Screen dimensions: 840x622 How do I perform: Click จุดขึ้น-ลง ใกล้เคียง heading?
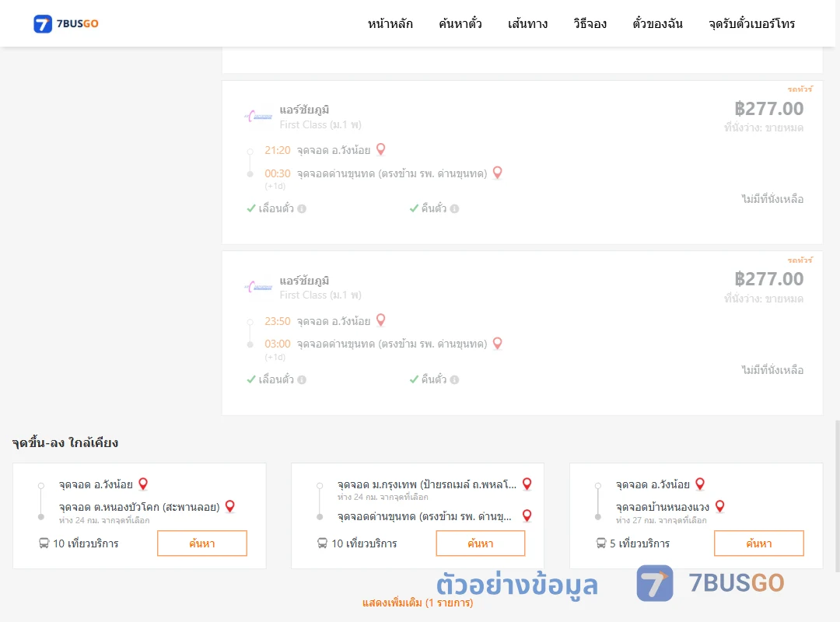pyautogui.click(x=65, y=443)
